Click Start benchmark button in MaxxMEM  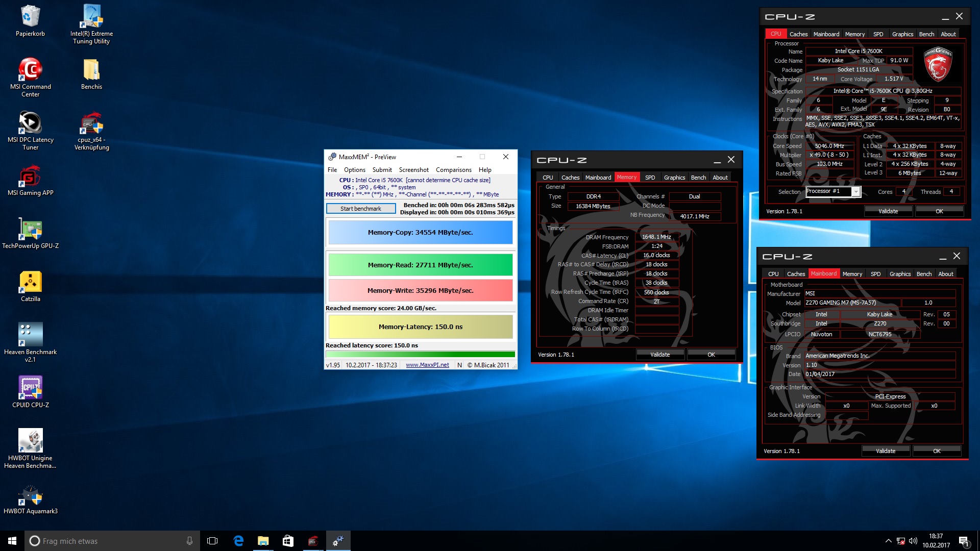(361, 209)
